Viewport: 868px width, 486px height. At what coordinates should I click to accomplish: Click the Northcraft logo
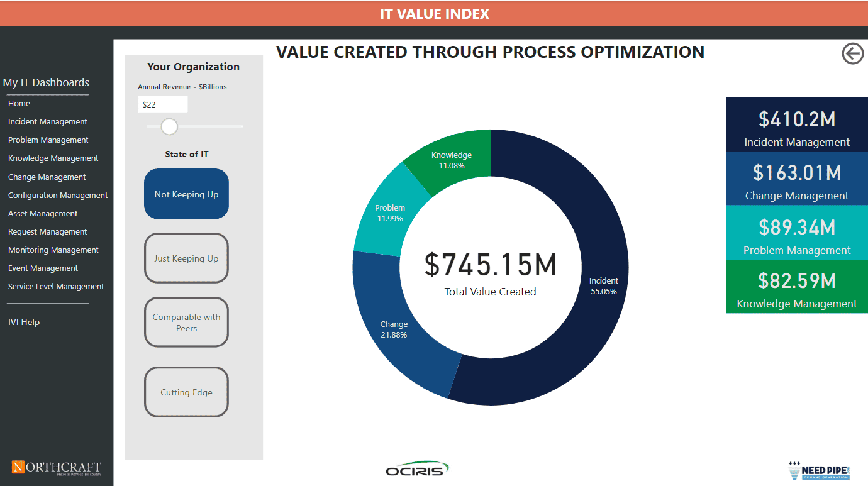tap(56, 468)
